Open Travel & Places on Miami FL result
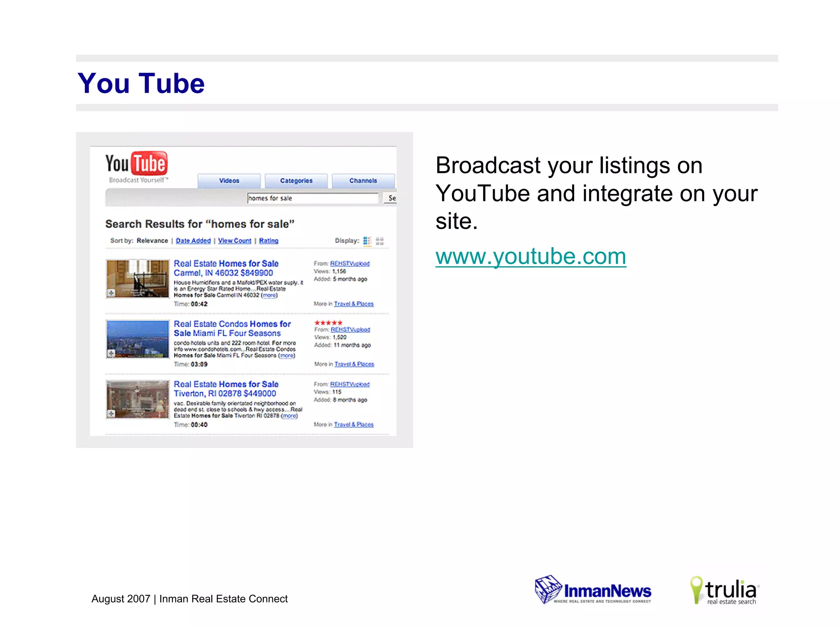 coord(354,364)
